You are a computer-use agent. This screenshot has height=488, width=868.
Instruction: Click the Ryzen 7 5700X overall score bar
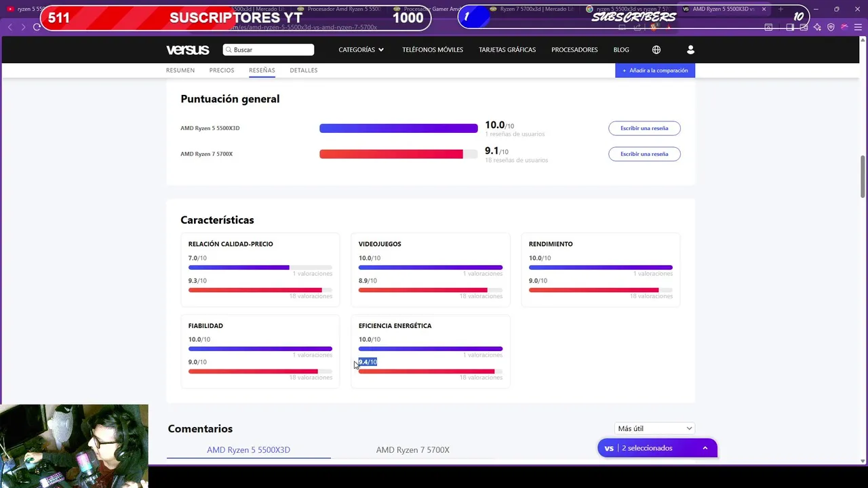coord(399,154)
